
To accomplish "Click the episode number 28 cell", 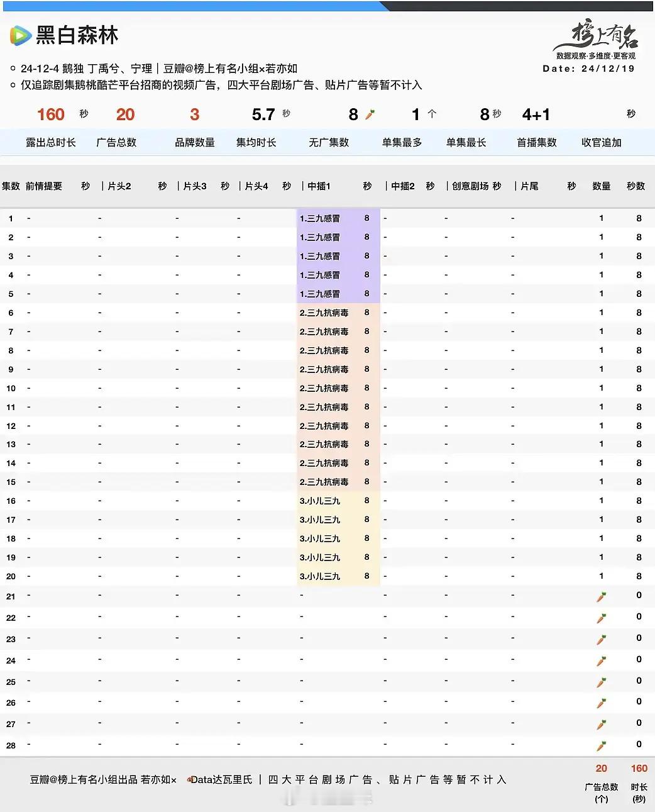I will [x=11, y=746].
